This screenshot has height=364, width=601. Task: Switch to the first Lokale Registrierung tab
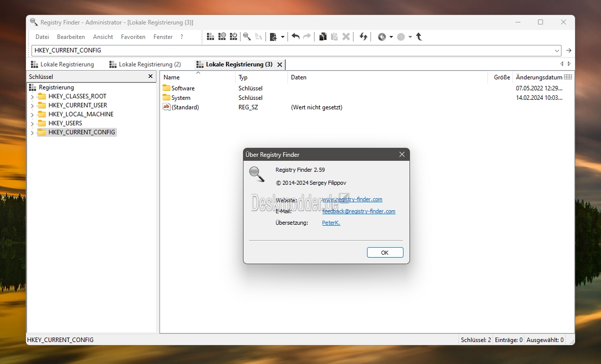62,64
